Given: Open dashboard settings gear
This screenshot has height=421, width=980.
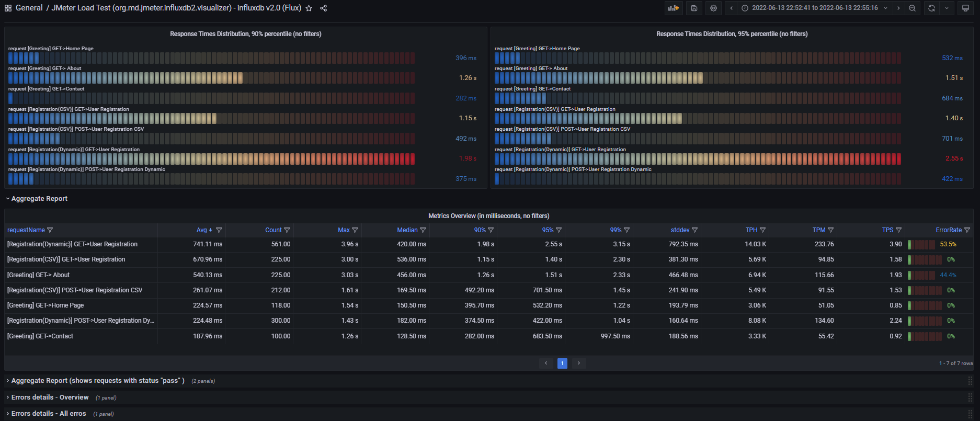Looking at the screenshot, I should 713,8.
